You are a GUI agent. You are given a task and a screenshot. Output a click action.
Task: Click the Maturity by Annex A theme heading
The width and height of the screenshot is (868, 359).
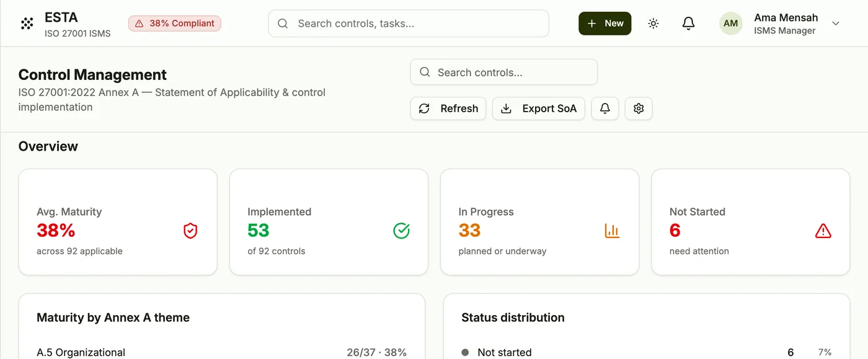coord(113,317)
